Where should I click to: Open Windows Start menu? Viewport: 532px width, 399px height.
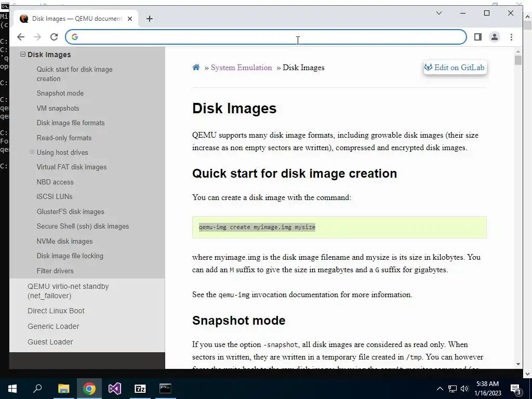pos(12,389)
